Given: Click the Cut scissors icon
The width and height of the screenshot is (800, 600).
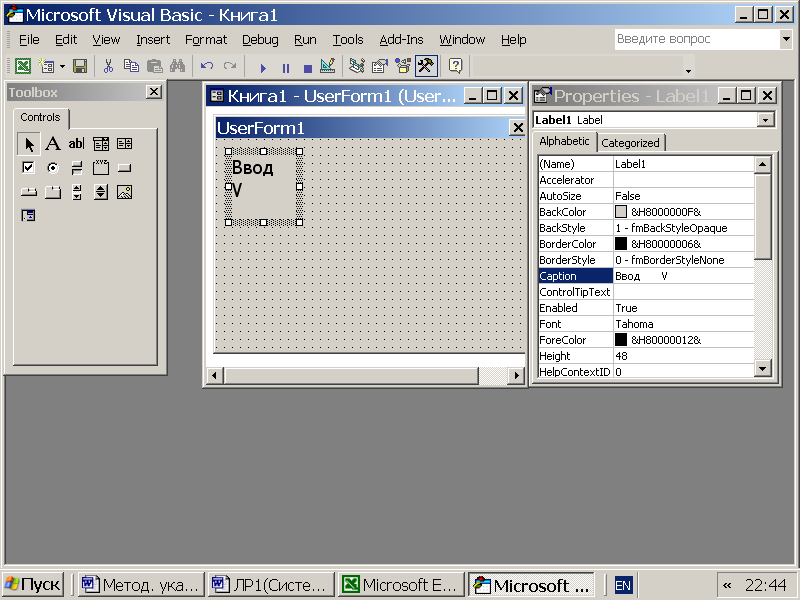Looking at the screenshot, I should coord(108,66).
